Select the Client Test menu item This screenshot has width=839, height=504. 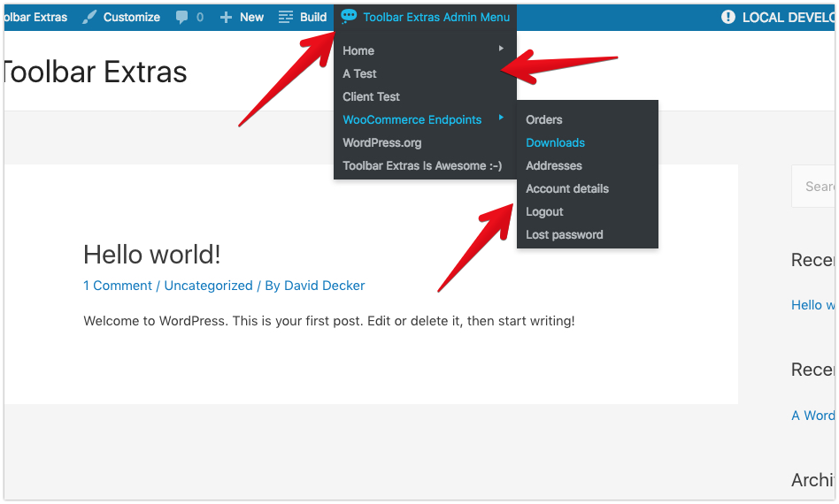click(x=372, y=96)
